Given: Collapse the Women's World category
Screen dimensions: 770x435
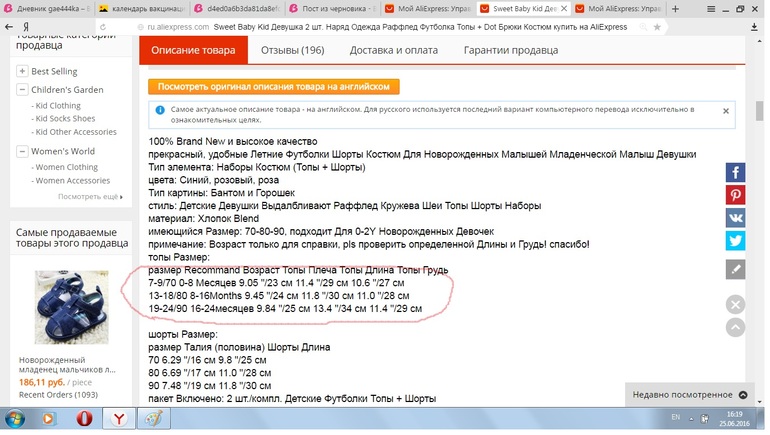Looking at the screenshot, I should (22, 152).
